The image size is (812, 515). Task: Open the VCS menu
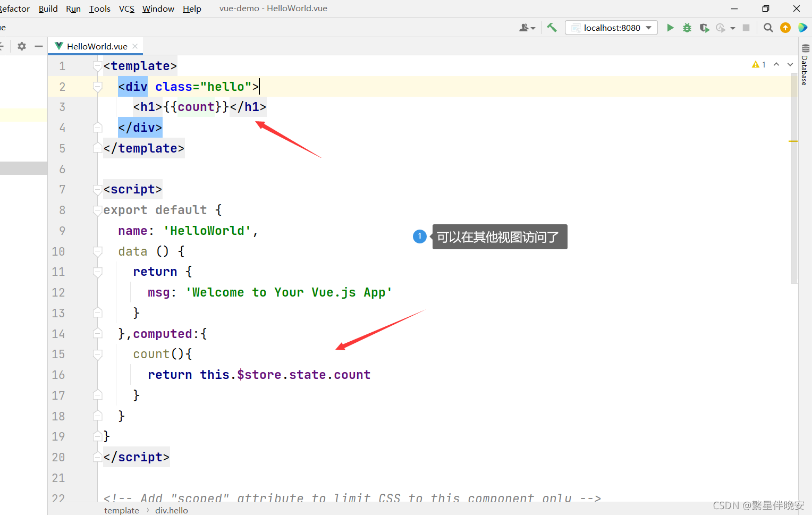(126, 9)
